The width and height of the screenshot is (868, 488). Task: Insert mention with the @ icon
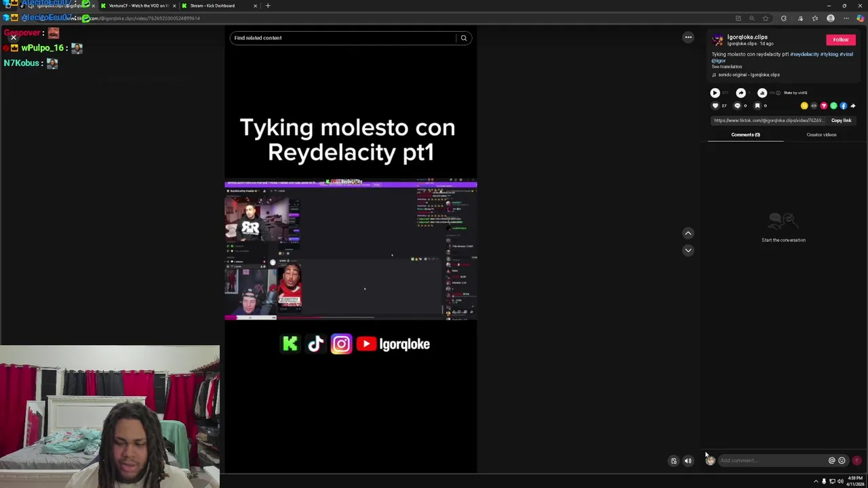pyautogui.click(x=831, y=460)
